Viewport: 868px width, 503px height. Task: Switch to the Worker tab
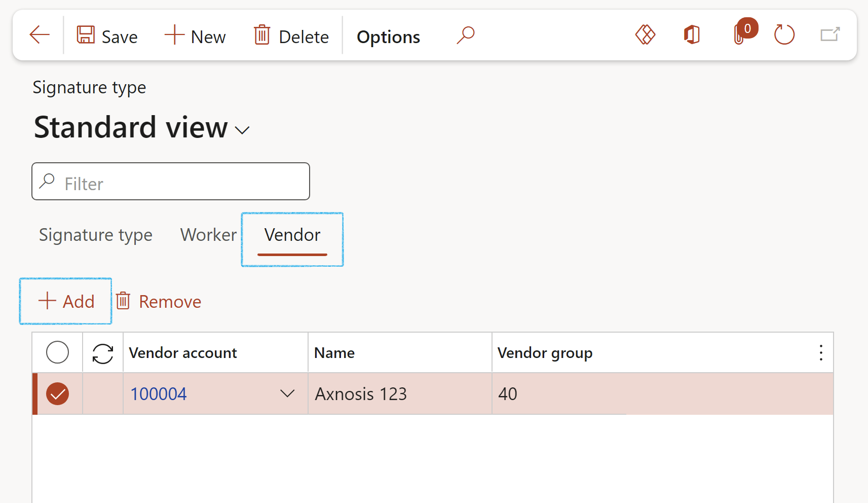[x=208, y=235]
